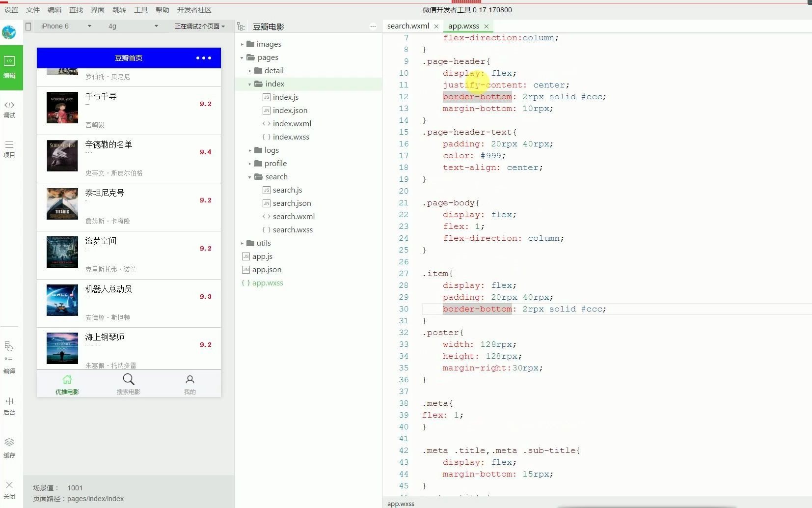
Task: Click the 后台 (Background) sidebar icon
Action: tap(9, 406)
